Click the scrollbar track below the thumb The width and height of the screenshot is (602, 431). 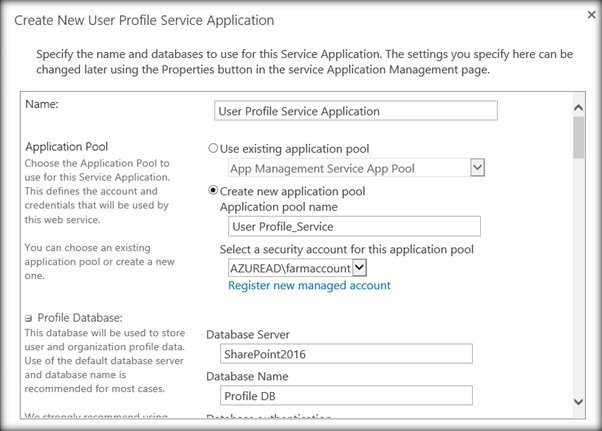point(577,280)
